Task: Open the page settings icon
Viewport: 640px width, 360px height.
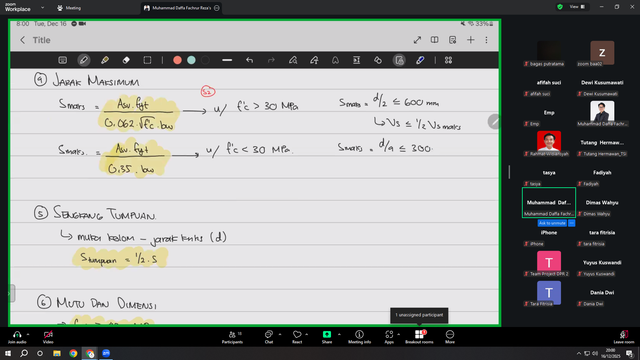Action: tap(452, 40)
